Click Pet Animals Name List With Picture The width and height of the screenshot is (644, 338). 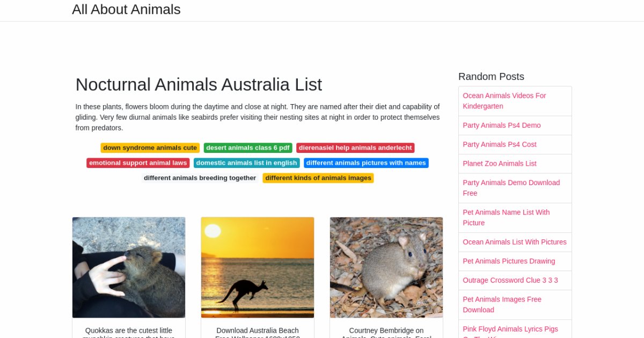click(x=506, y=217)
